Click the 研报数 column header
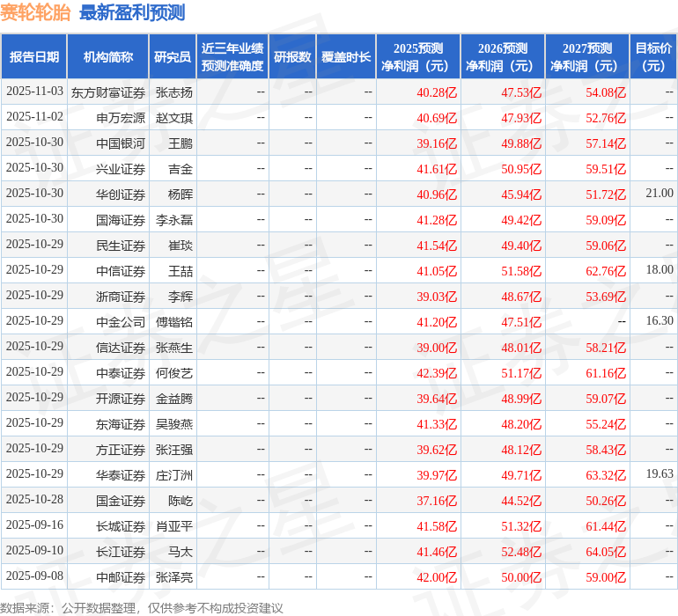678x616 pixels. coord(292,57)
